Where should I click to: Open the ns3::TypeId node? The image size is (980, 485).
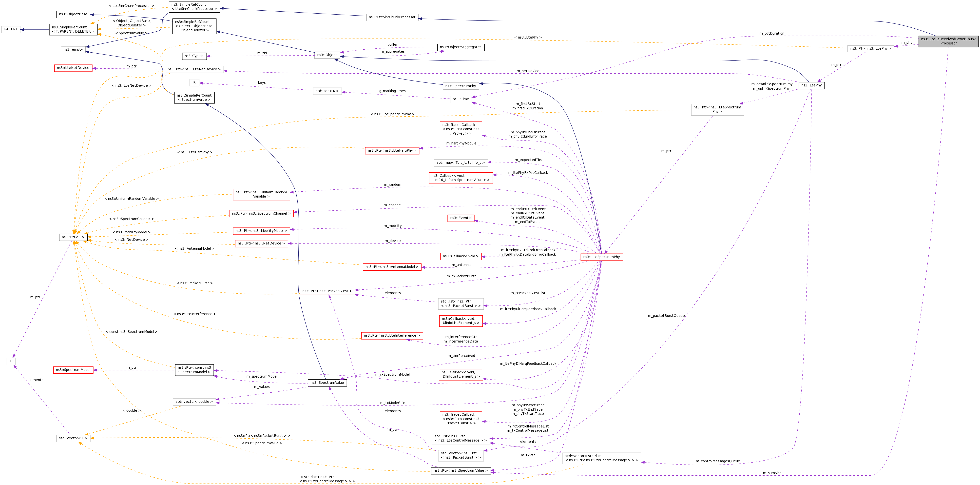pos(194,56)
